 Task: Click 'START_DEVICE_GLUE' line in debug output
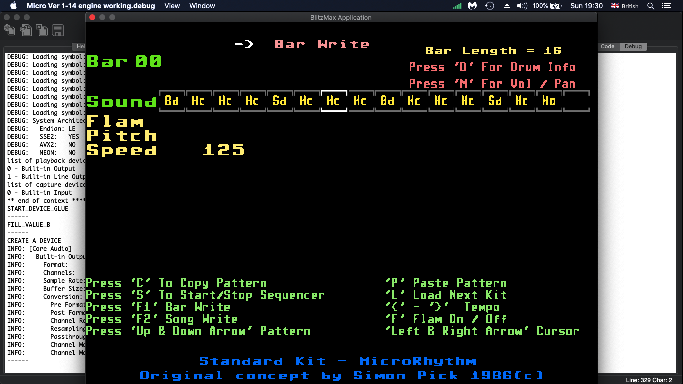click(x=38, y=209)
